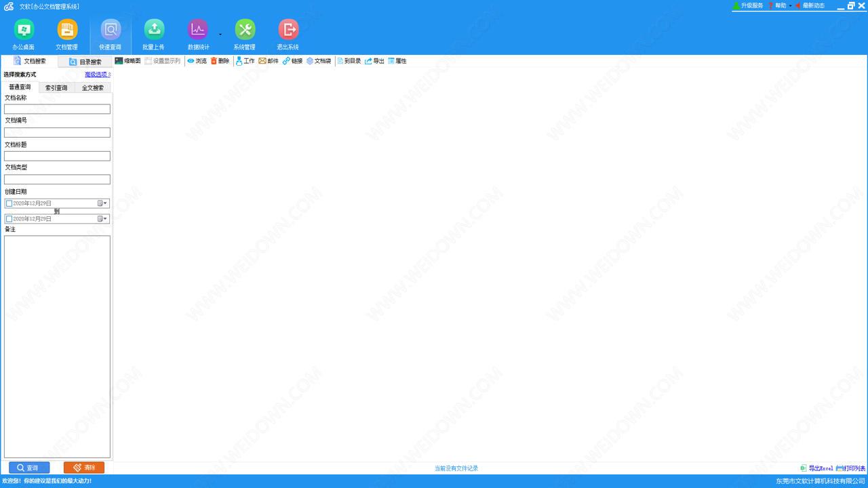Open the 系统管理 system management module
This screenshot has height=488, width=868.
click(245, 35)
